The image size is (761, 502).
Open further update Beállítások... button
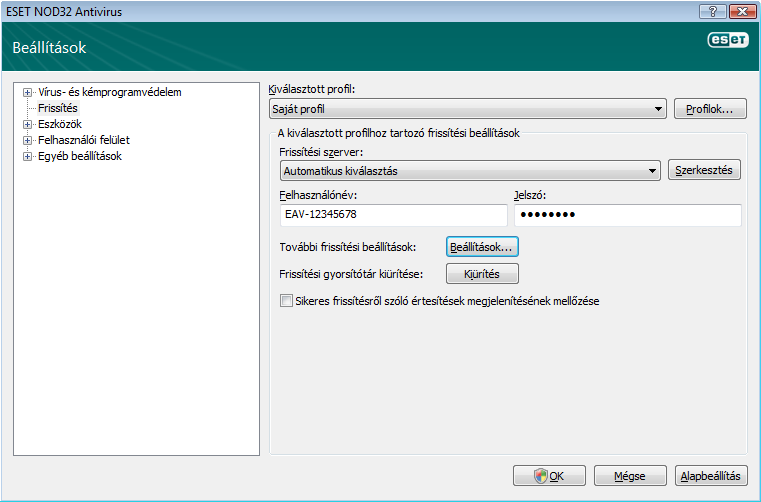(482, 247)
